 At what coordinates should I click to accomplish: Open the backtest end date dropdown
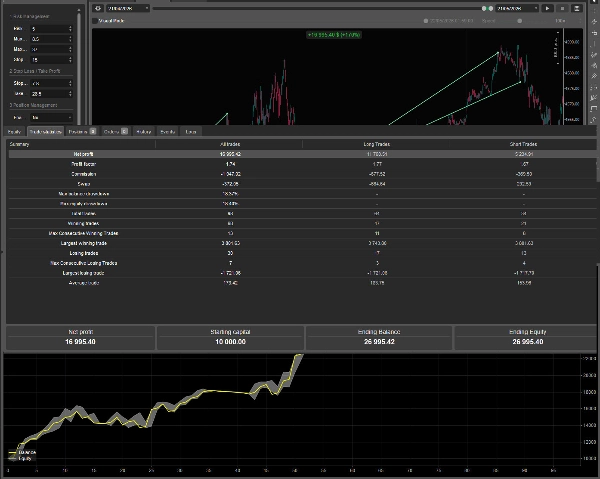pos(517,8)
